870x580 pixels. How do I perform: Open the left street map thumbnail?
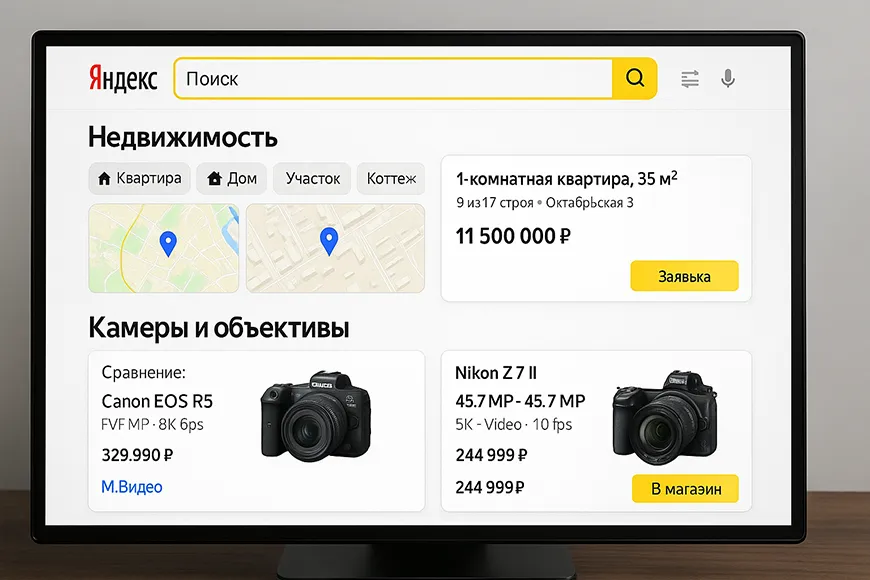(x=164, y=248)
